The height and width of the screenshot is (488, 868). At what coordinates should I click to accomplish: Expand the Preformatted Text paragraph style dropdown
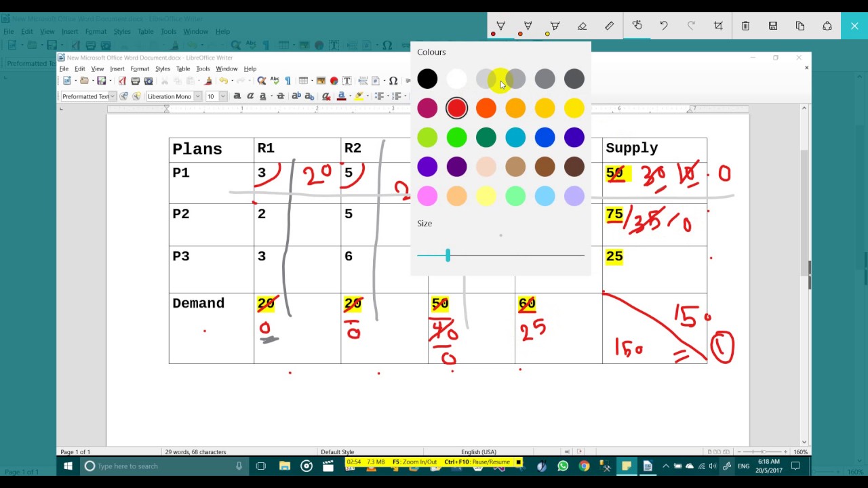(x=113, y=96)
